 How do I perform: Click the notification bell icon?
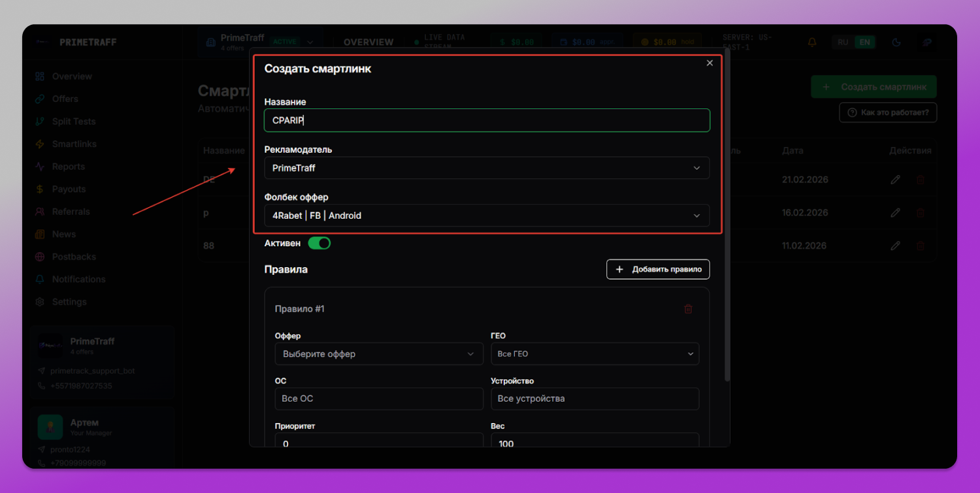[x=812, y=42]
